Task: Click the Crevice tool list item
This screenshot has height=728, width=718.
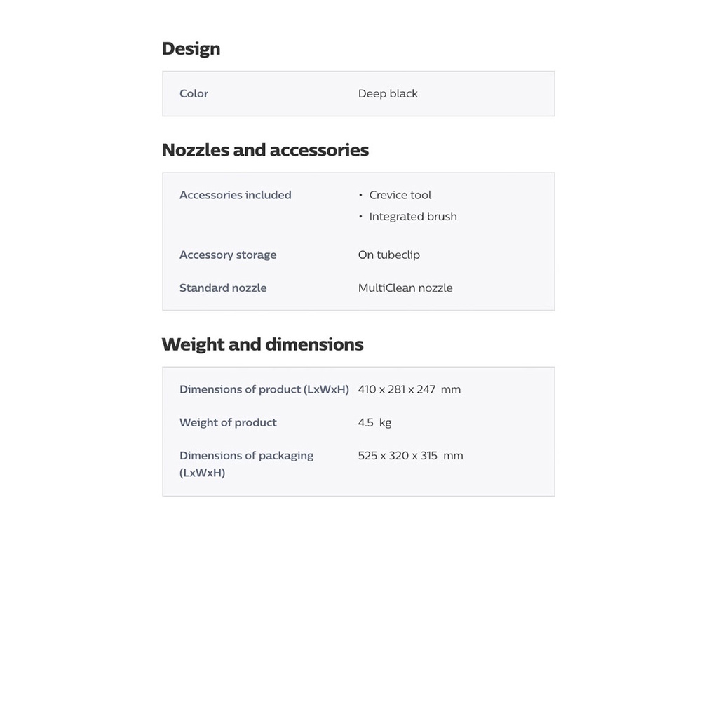Action: coord(400,195)
